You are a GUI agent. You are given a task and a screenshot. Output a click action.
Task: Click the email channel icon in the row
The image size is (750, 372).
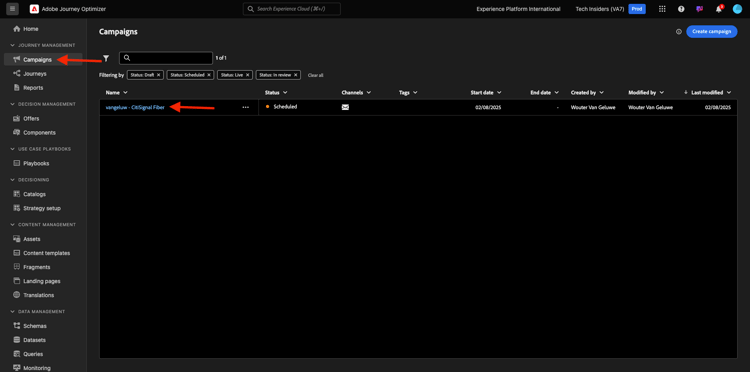(345, 108)
